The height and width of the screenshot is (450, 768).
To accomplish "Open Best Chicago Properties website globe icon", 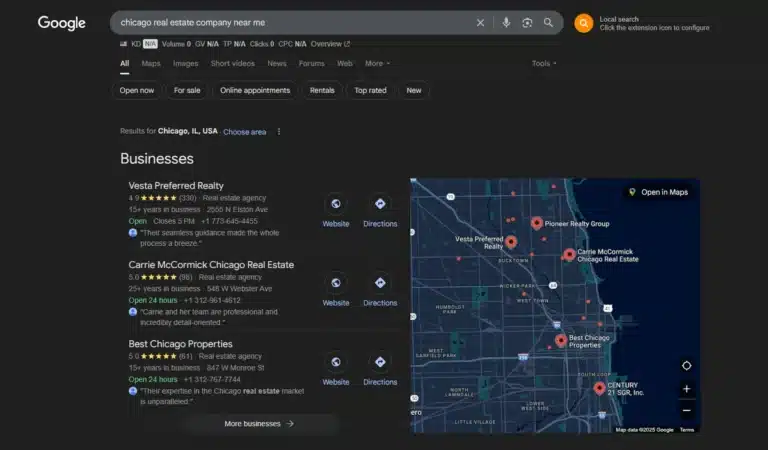I will (x=336, y=362).
